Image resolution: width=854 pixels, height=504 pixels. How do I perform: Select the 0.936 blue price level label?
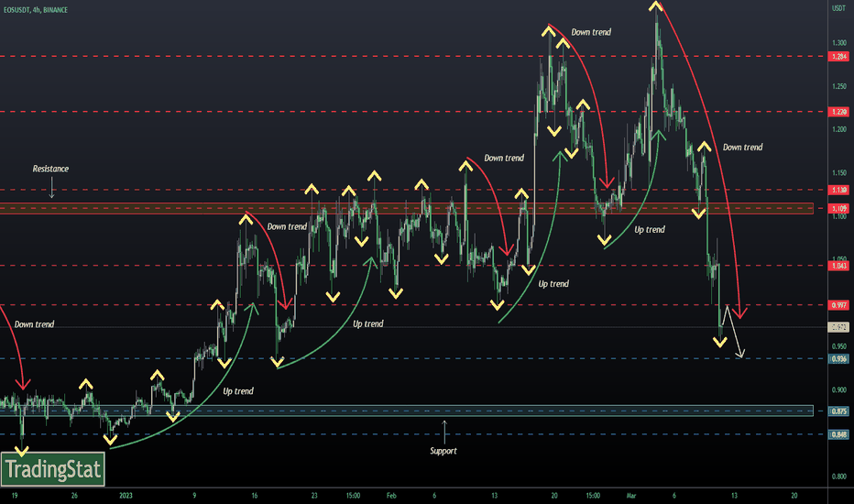[x=838, y=358]
